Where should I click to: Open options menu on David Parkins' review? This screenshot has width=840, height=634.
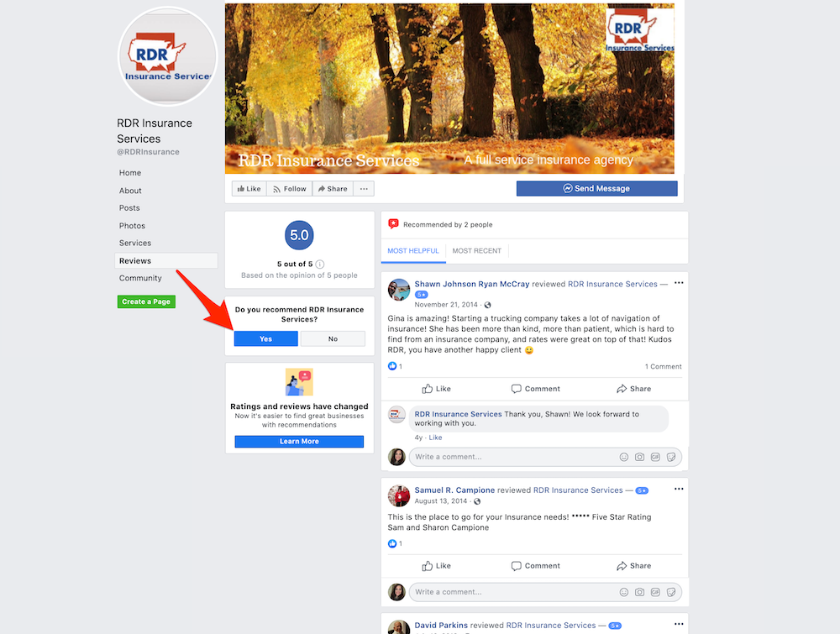click(679, 624)
